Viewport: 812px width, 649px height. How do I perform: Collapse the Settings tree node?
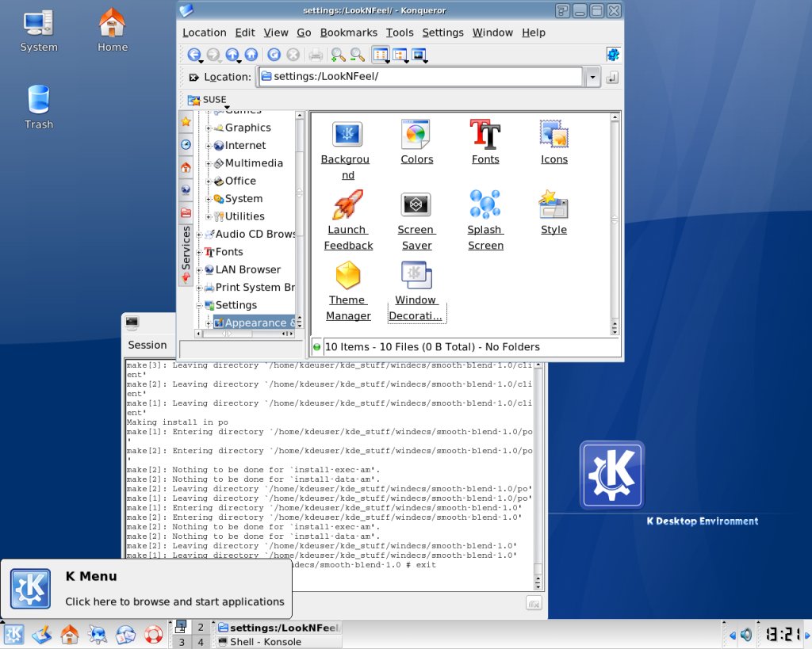tap(199, 305)
